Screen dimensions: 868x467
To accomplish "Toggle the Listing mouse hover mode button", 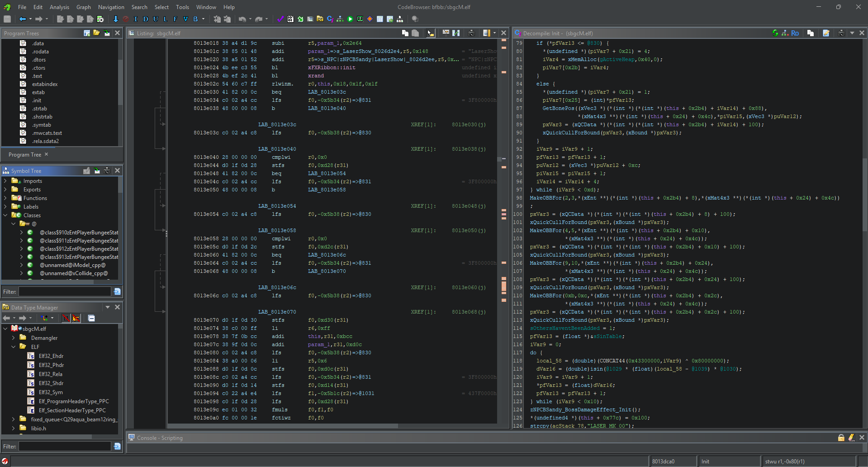I will click(430, 33).
